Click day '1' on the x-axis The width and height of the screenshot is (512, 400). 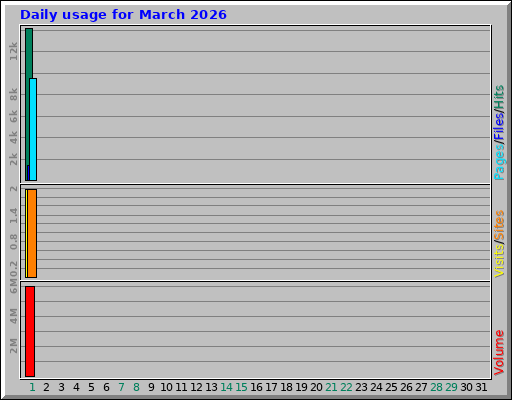(x=32, y=387)
